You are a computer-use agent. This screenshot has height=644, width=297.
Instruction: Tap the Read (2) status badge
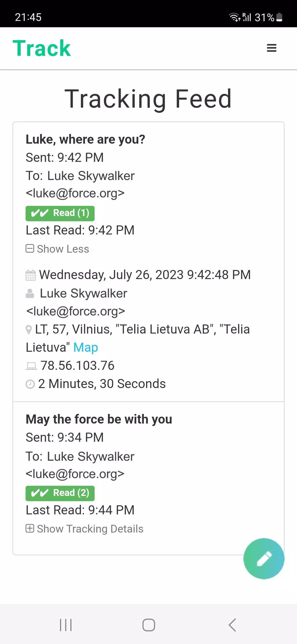point(60,493)
